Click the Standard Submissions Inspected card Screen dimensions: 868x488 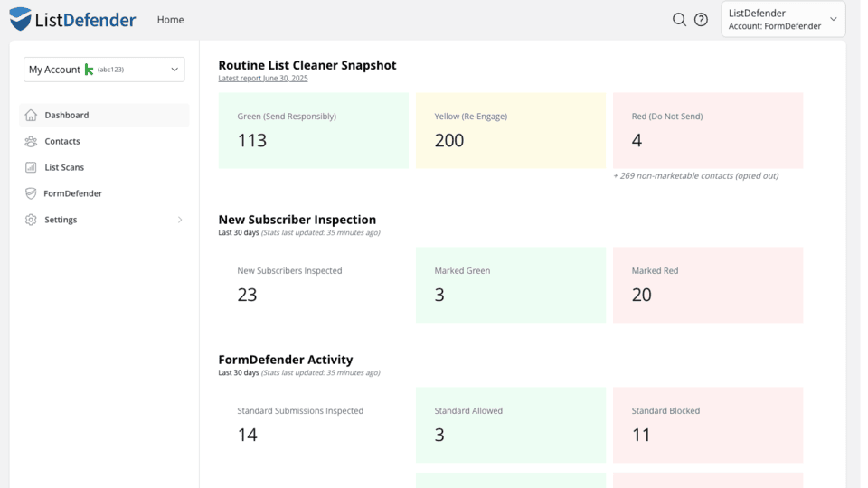(314, 425)
